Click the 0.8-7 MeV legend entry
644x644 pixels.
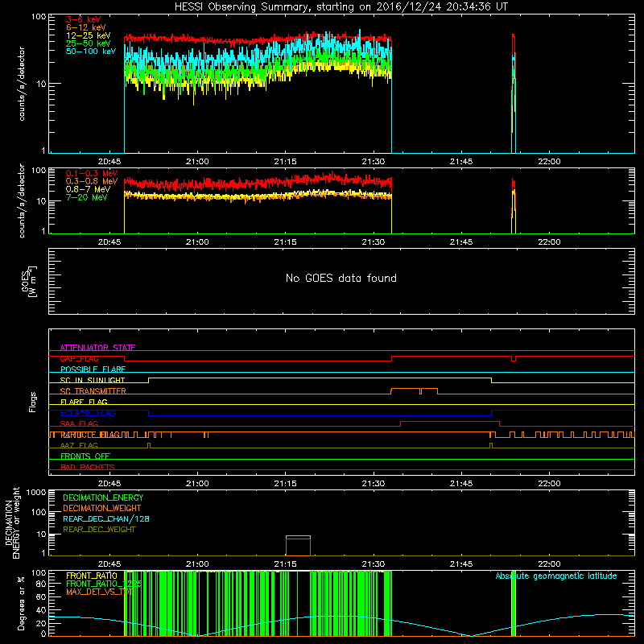tap(88, 189)
